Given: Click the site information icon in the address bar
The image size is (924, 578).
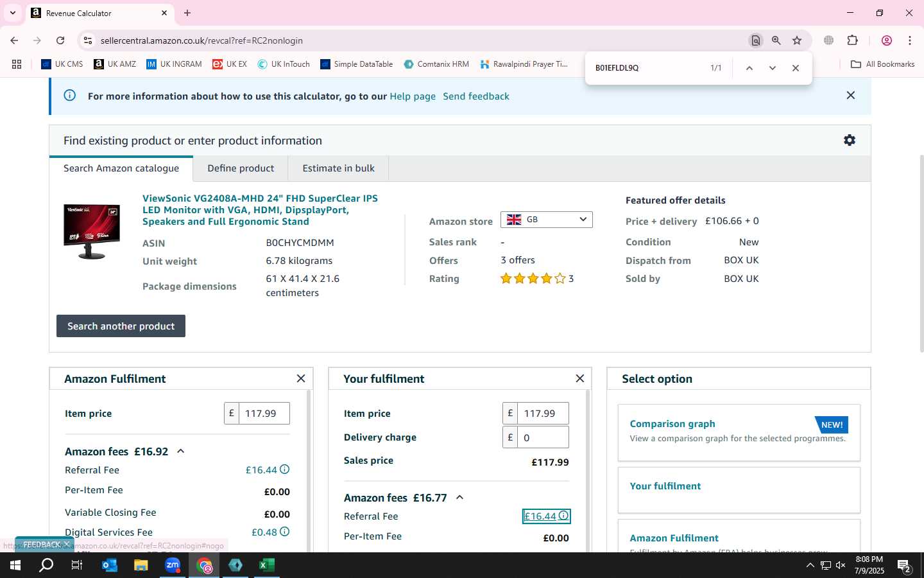Looking at the screenshot, I should tap(88, 40).
